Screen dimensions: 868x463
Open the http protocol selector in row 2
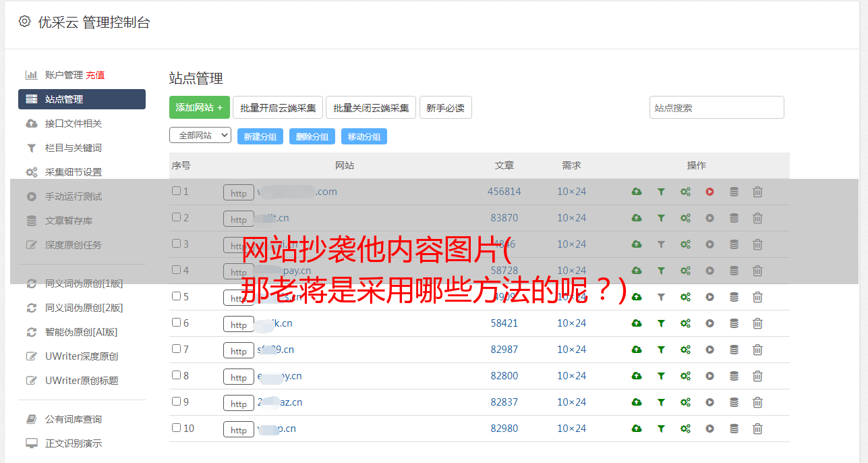(x=239, y=219)
